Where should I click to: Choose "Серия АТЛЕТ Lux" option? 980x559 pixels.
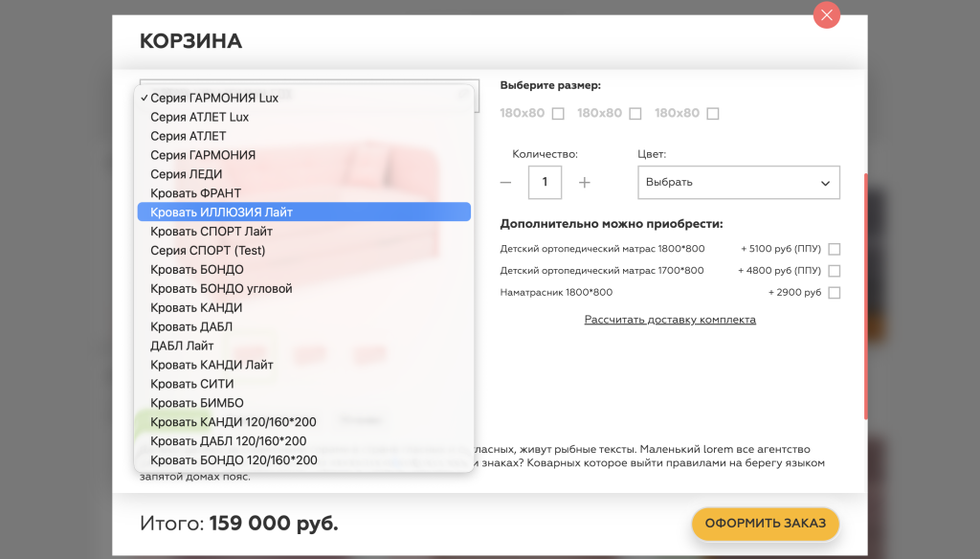point(196,117)
